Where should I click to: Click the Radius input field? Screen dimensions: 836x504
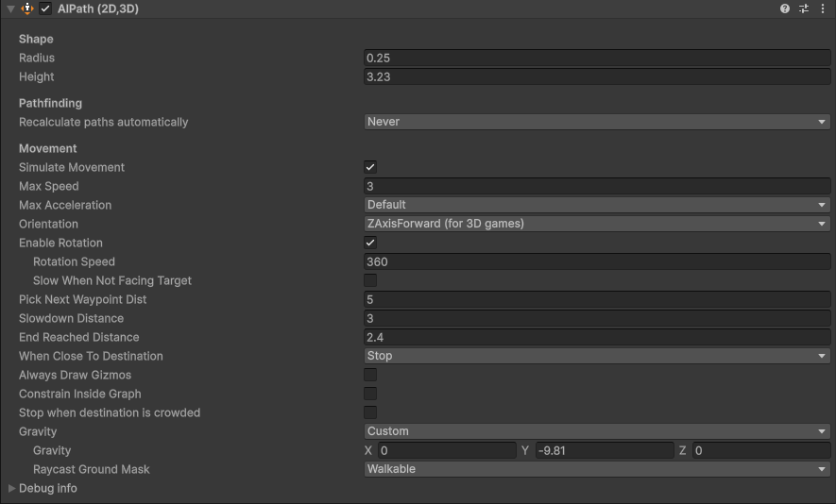click(x=597, y=58)
